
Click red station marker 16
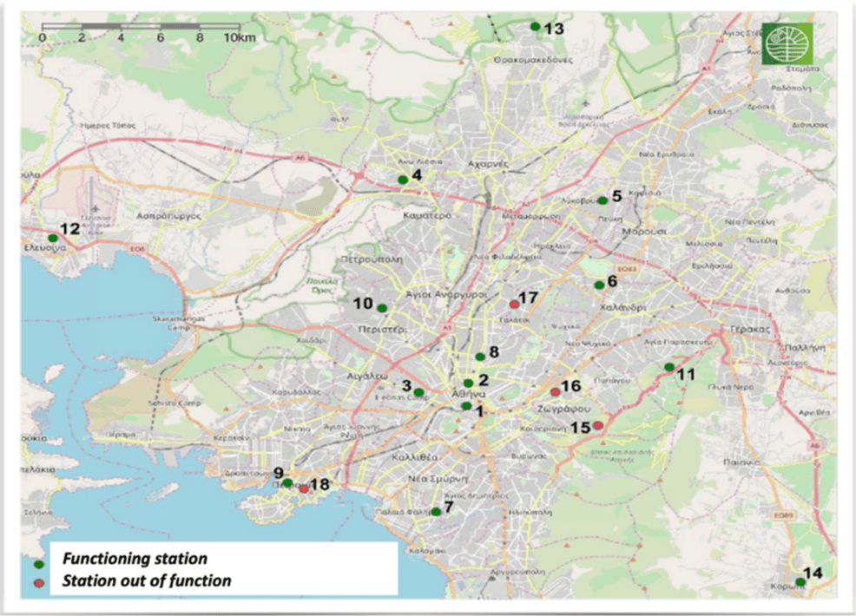(555, 392)
